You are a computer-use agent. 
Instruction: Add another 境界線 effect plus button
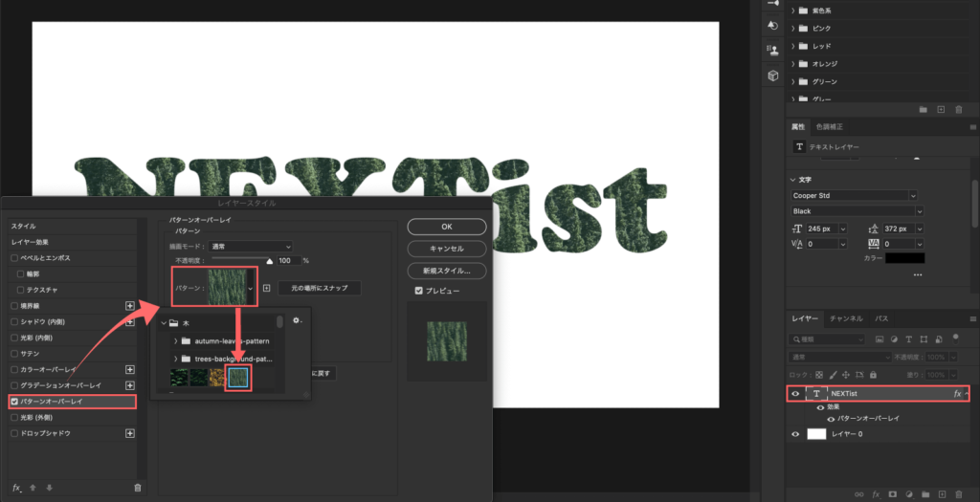tap(130, 306)
